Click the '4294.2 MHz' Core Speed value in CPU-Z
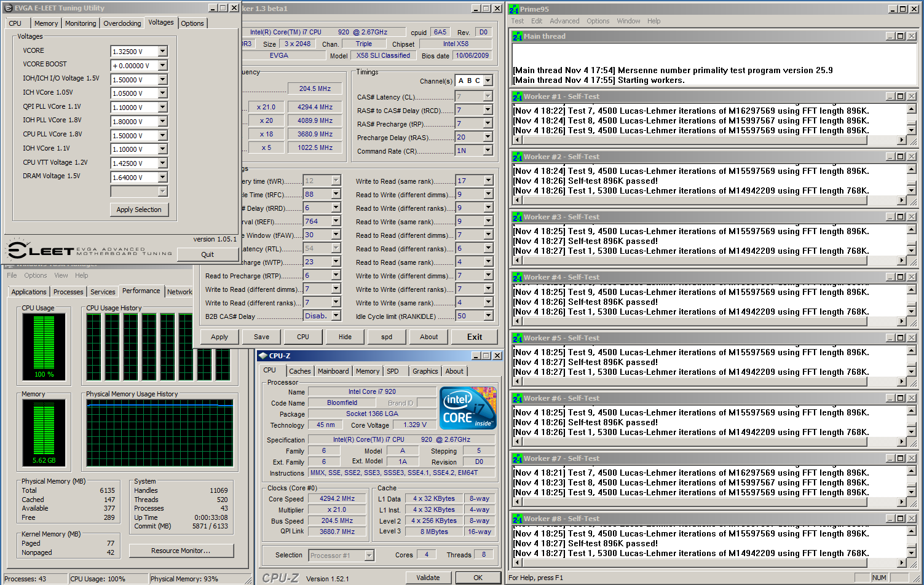The height and width of the screenshot is (585, 924). [x=337, y=499]
